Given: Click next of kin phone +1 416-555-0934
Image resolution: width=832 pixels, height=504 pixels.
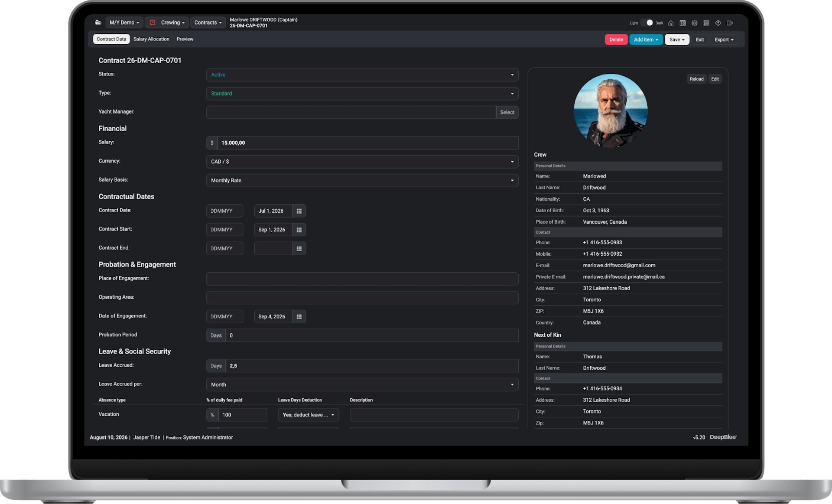Looking at the screenshot, I should 602,389.
